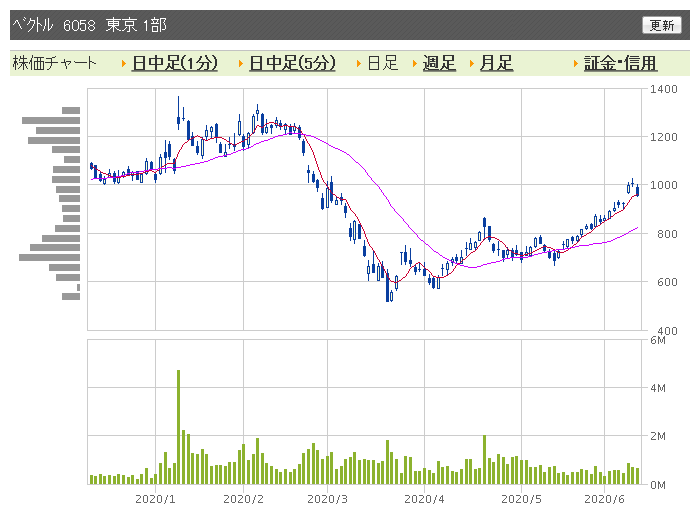Click the 4M volume axis label
Viewport: 700px width, 519px height.
(658, 388)
